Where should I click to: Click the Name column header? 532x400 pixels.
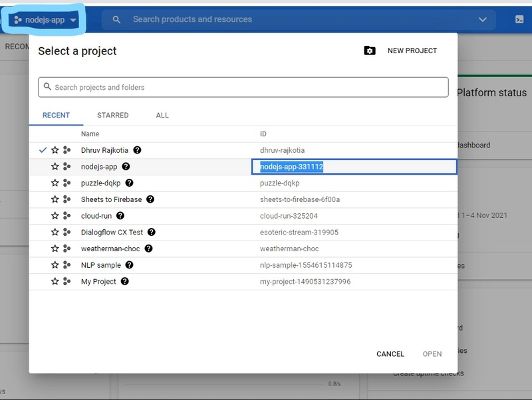(90, 134)
